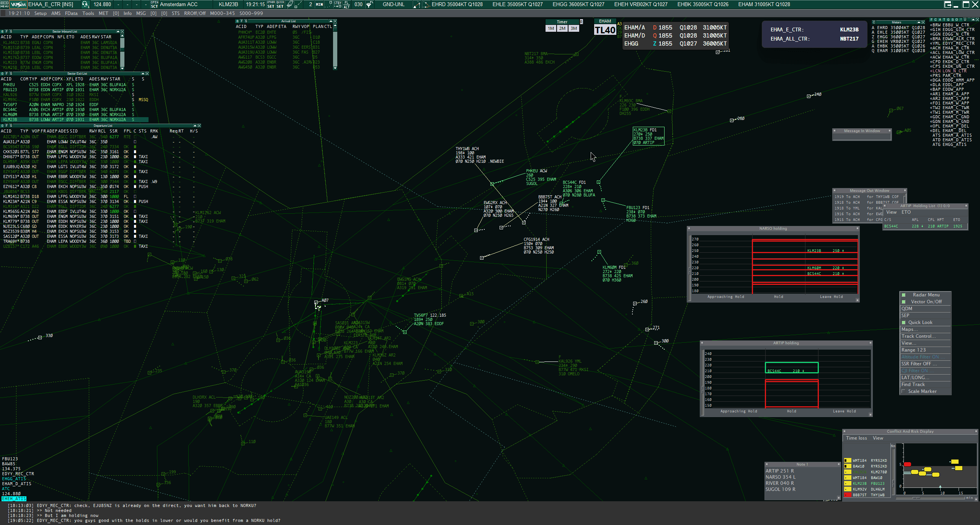
Task: Select the KLM23B row in Sector Exit List
Action: (x=74, y=119)
